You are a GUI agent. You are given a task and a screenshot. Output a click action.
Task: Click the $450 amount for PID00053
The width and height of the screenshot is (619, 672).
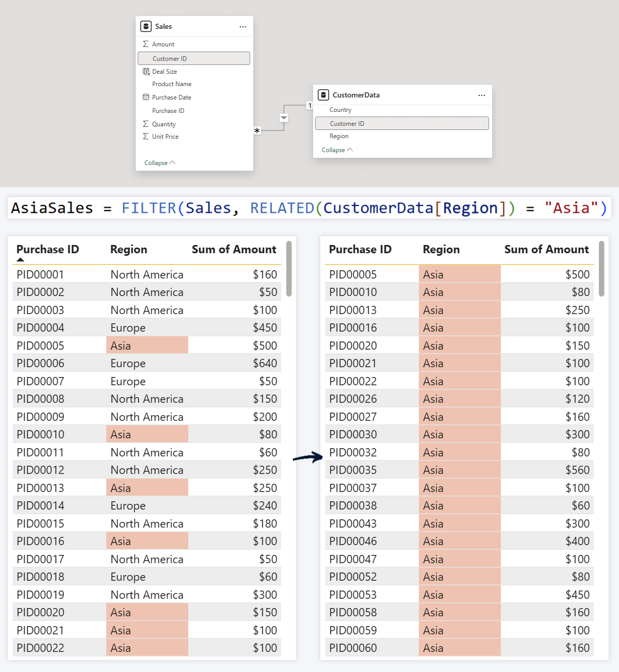577,595
